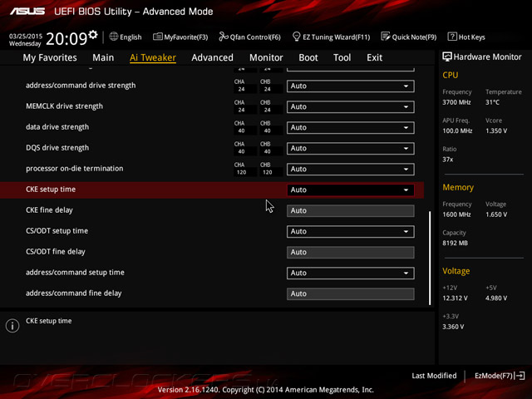Click the 37x ratio value
Image resolution: width=532 pixels, height=399 pixels.
click(447, 160)
